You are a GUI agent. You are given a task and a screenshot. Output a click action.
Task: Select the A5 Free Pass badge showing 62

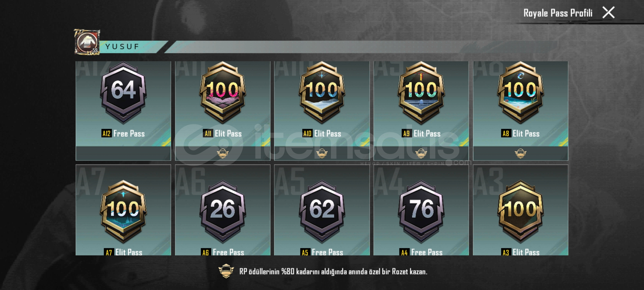pyautogui.click(x=322, y=211)
